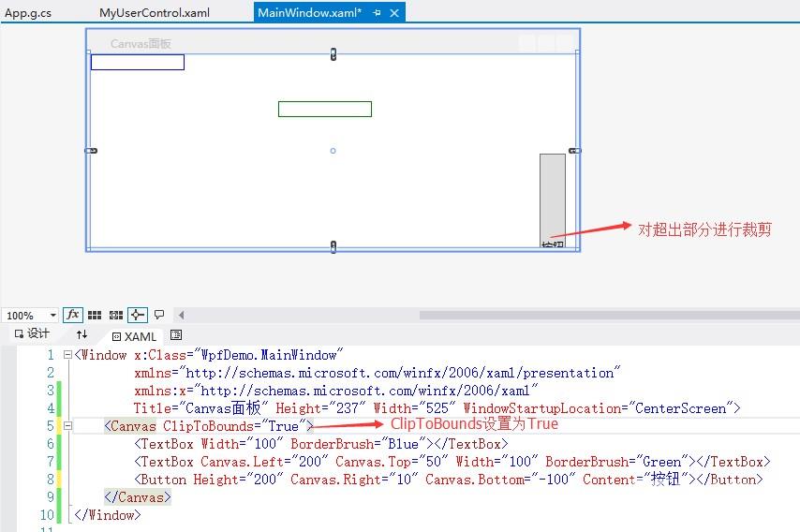Click Content="按钮" on line 8
Image resolution: width=800 pixels, height=532 pixels.
pyautogui.click(x=635, y=480)
